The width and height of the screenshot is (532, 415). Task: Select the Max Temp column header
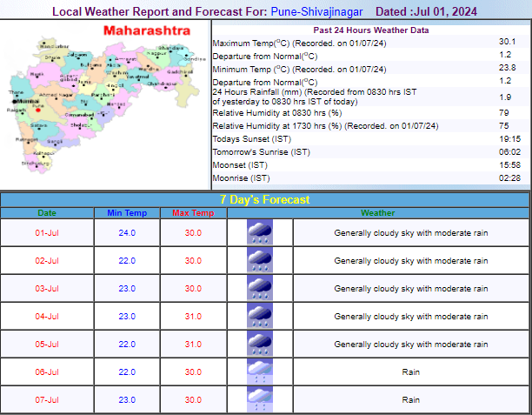click(193, 213)
